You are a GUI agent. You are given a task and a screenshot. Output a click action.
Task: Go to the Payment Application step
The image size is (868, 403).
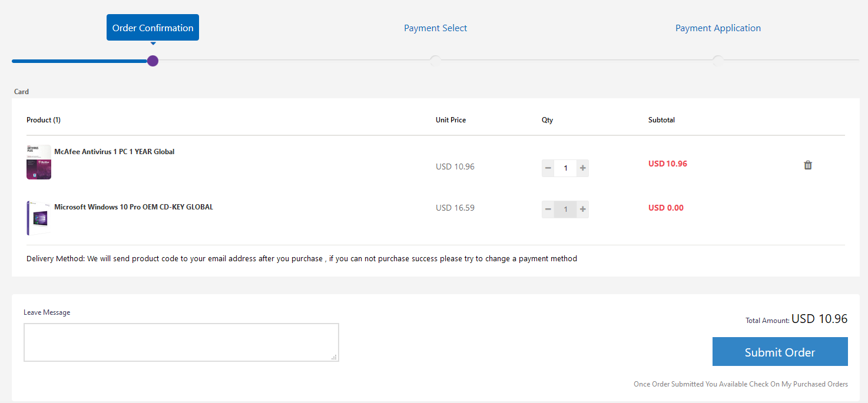pyautogui.click(x=718, y=28)
